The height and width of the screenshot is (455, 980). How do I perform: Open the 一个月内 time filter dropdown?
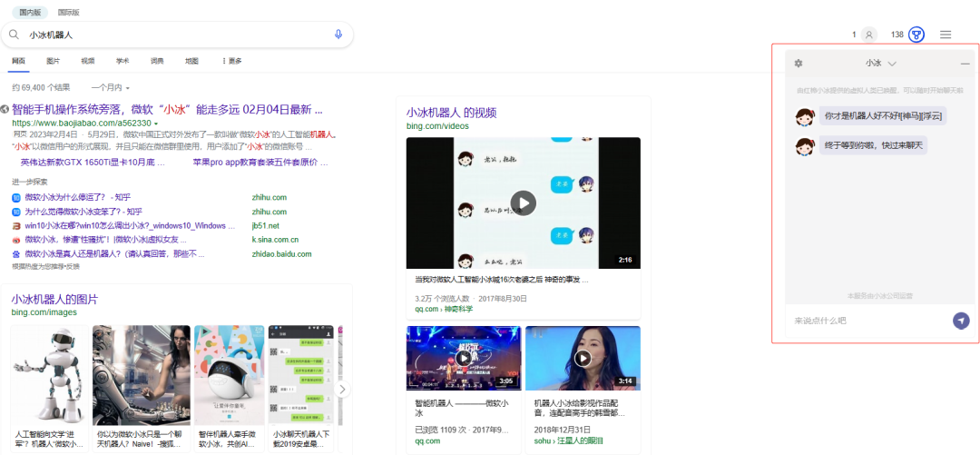pyautogui.click(x=110, y=87)
